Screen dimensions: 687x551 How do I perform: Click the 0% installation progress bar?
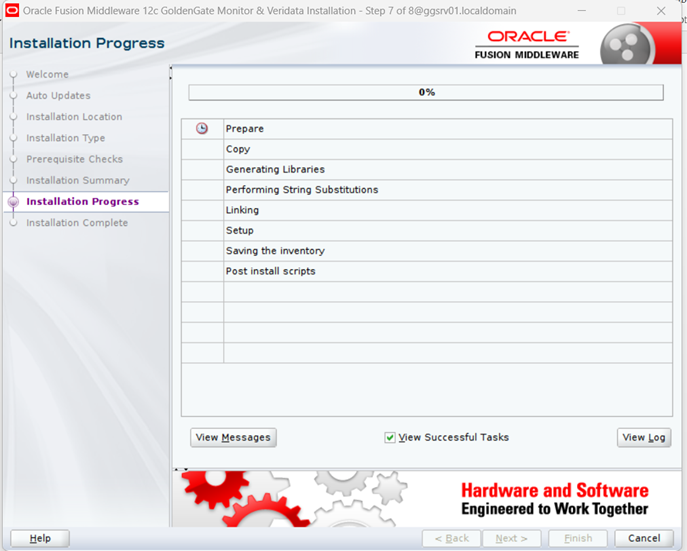click(426, 92)
